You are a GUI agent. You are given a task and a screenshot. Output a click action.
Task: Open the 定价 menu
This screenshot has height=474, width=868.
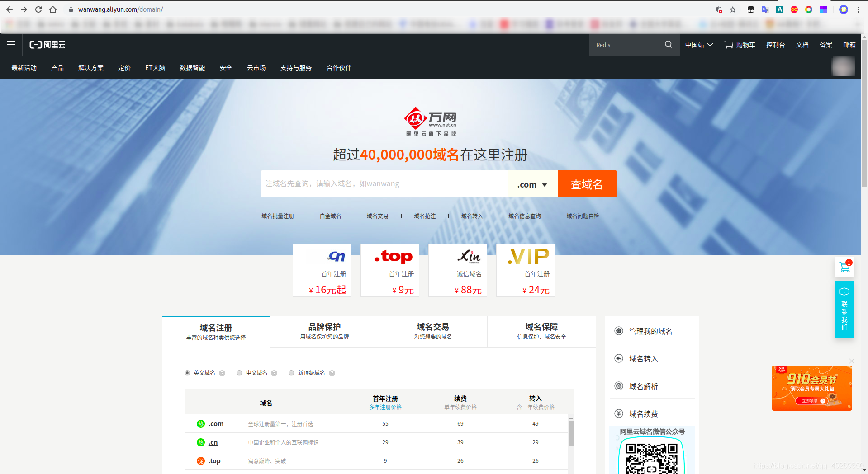point(124,68)
